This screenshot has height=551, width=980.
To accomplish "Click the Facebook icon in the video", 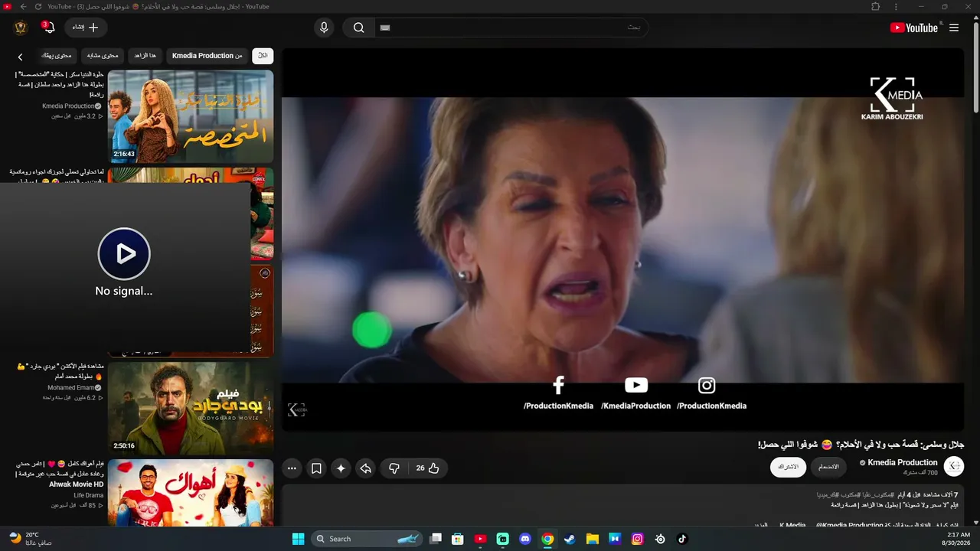I will tap(558, 385).
